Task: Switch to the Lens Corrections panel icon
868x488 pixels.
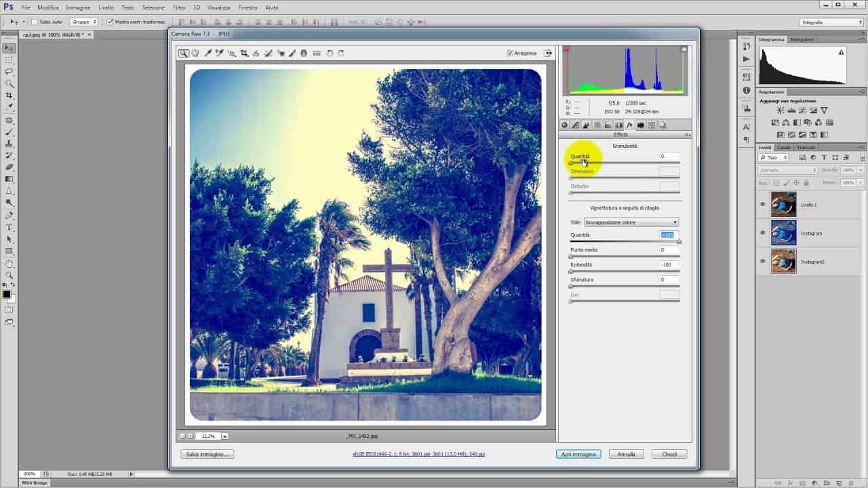Action: click(x=619, y=125)
